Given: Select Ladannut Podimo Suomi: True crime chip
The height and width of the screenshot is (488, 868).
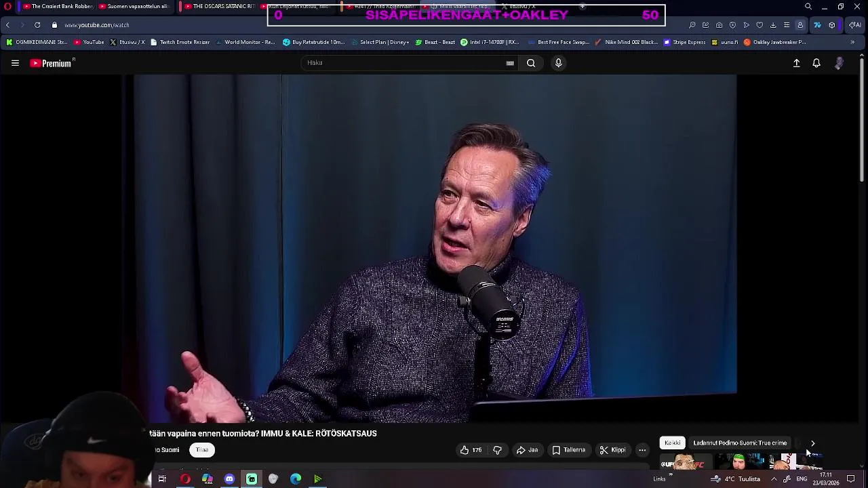Looking at the screenshot, I should point(740,443).
